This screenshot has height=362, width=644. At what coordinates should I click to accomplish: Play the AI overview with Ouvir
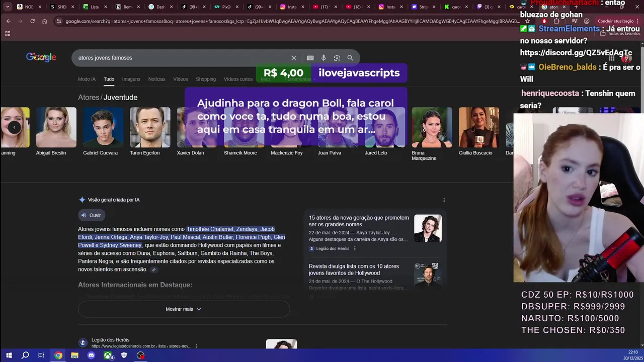point(92,215)
